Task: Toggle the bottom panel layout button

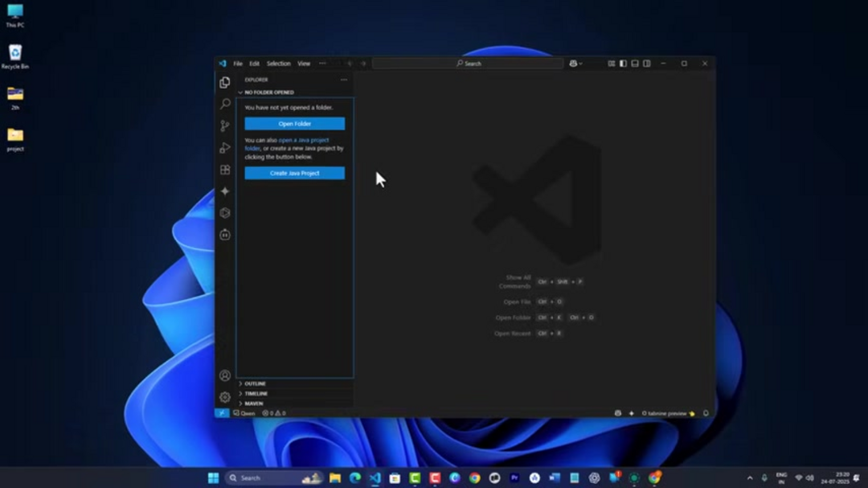Action: (x=635, y=64)
